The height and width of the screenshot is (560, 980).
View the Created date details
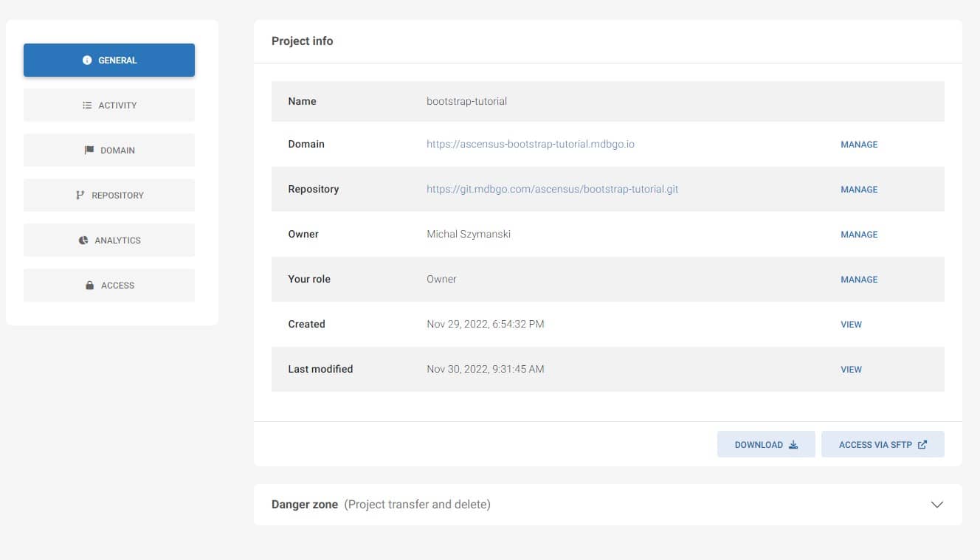(x=851, y=325)
